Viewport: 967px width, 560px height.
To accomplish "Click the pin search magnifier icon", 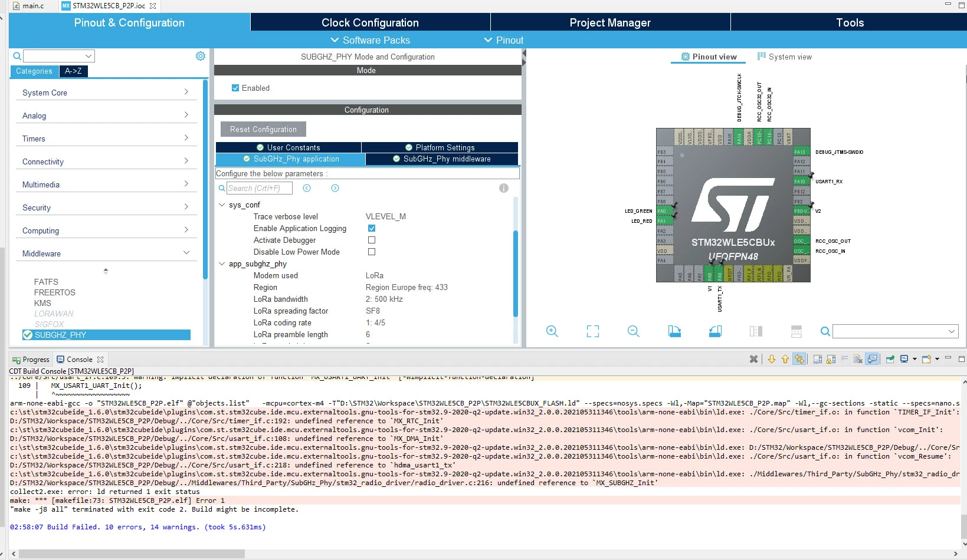I will 825,331.
